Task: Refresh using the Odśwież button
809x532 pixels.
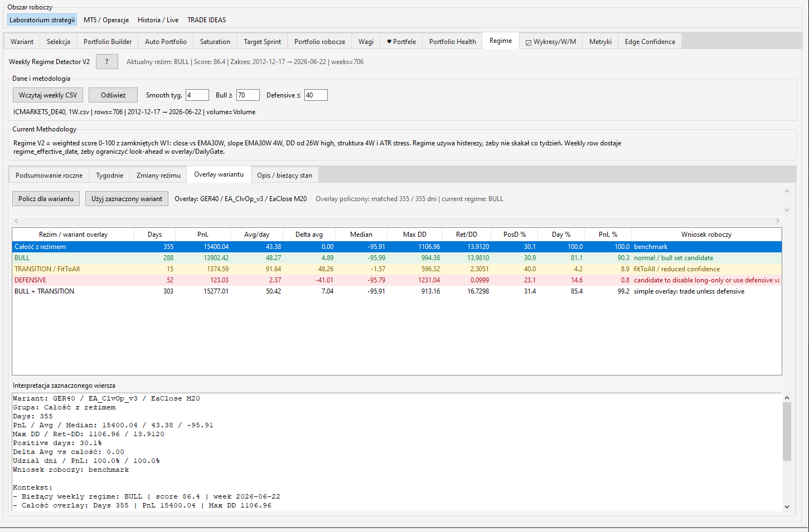Action: pos(113,95)
